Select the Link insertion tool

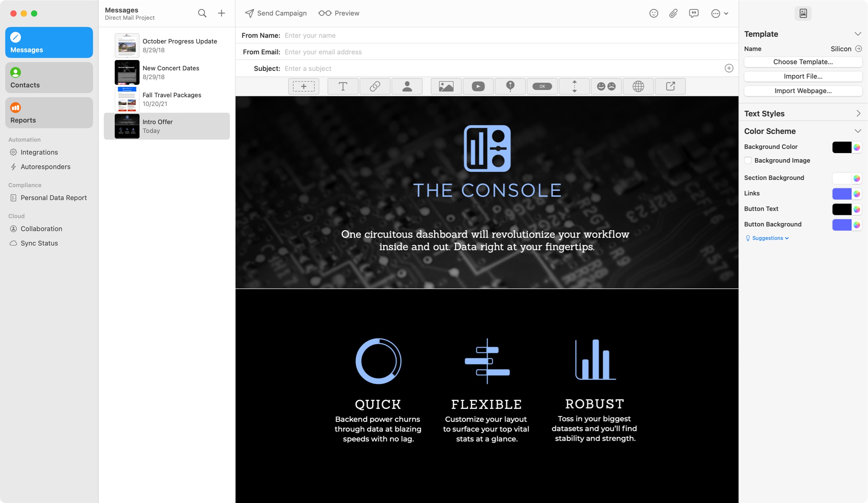point(375,86)
